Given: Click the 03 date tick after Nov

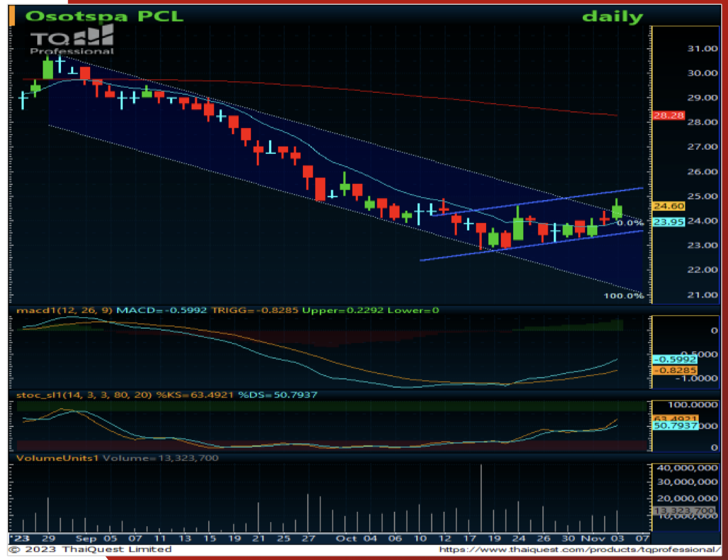Looking at the screenshot, I should [618, 538].
